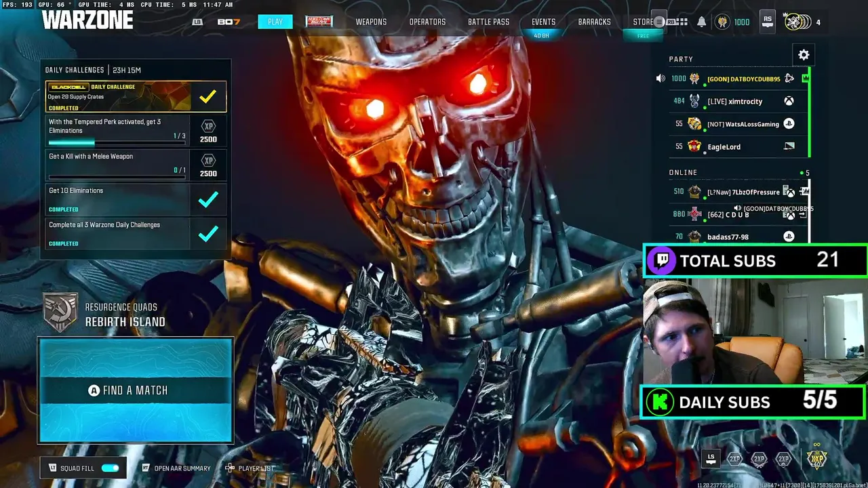
Task: Switch to the OPERATORS tab
Action: pos(427,22)
